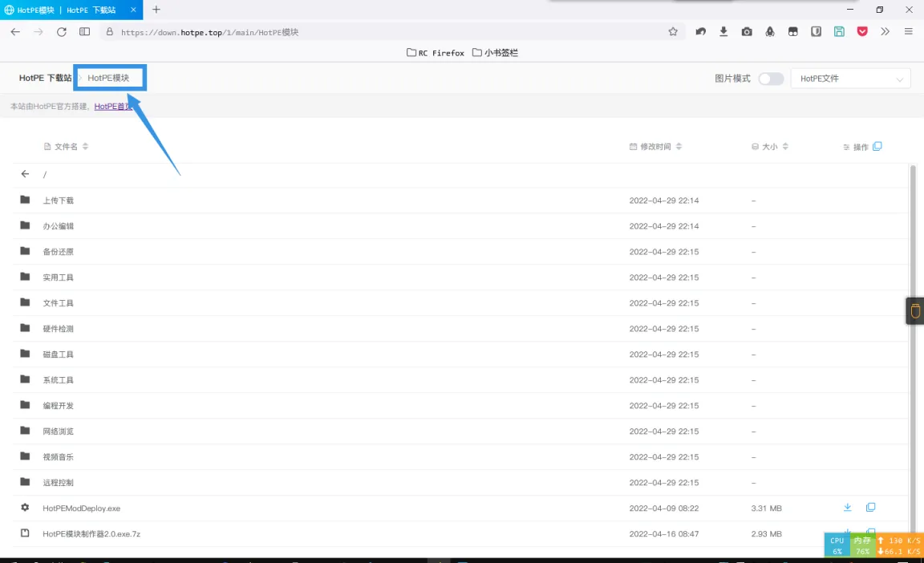Click the file list vertical scrollbar
924x563 pixels.
coord(913,354)
